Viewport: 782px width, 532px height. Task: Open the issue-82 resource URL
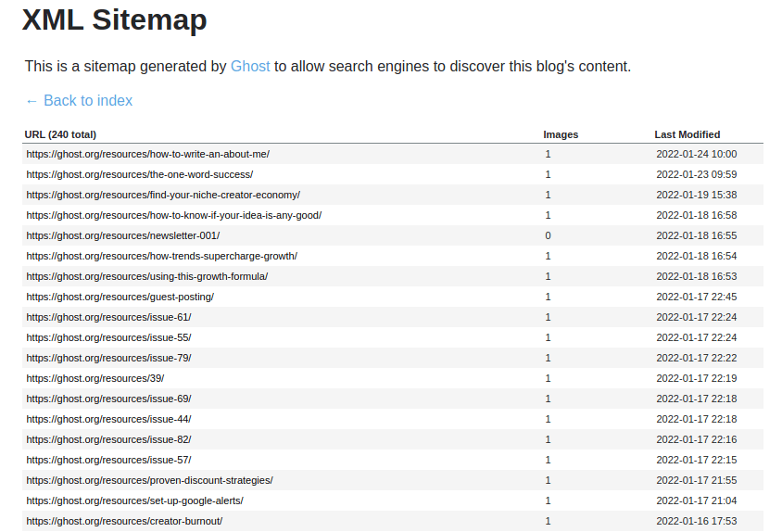(x=108, y=439)
